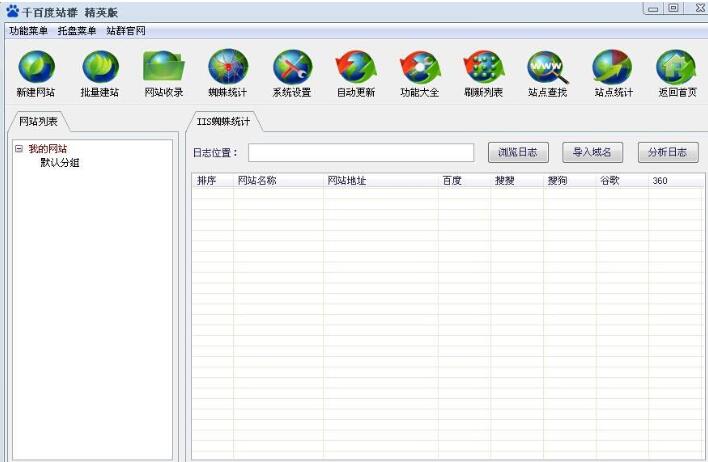Viewport: 708px width, 462px height.
Task: Sort by the 排序 column header
Action: [212, 181]
